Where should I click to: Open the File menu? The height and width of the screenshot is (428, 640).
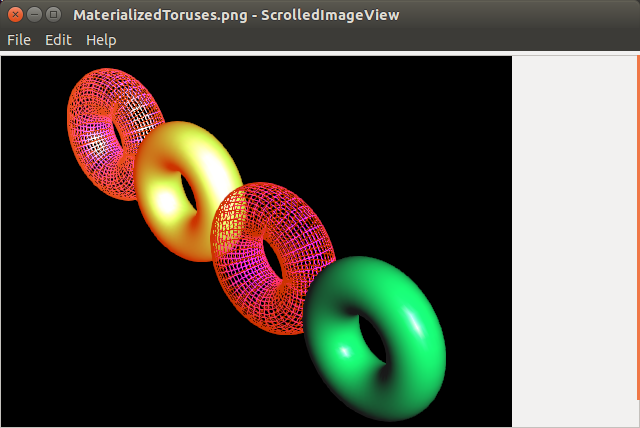19,40
